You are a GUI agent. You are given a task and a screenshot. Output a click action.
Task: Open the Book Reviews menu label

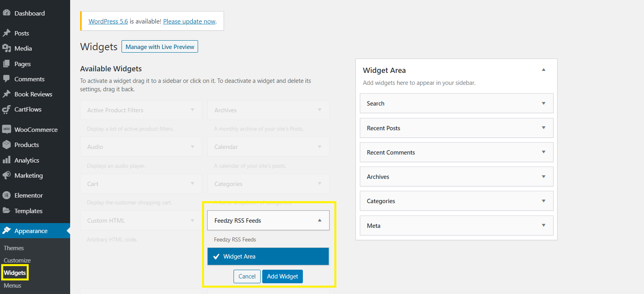point(33,94)
